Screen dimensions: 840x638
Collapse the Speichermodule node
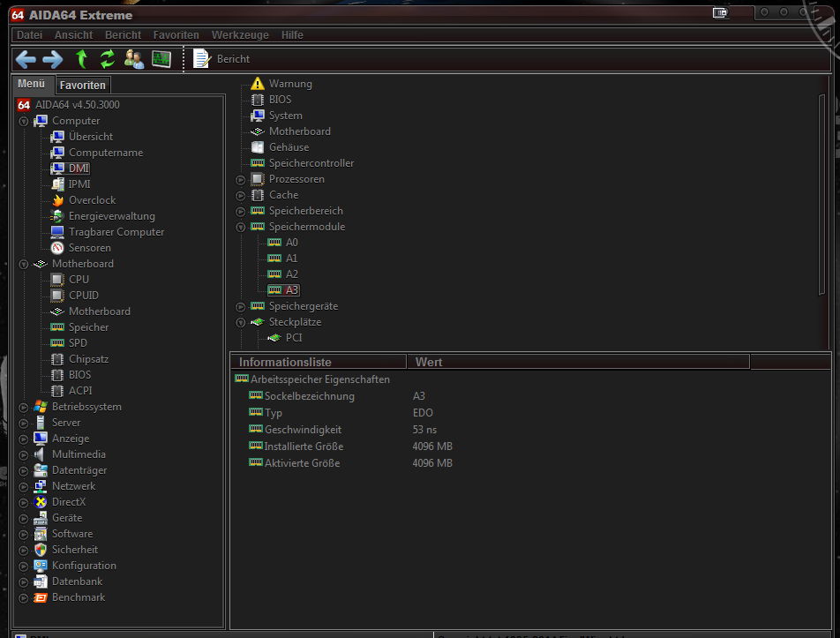point(241,228)
